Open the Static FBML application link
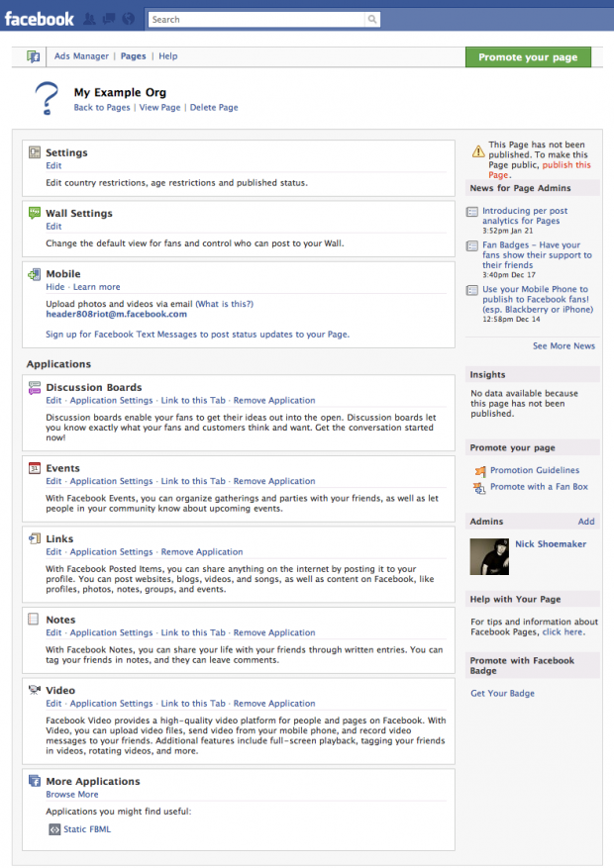This screenshot has height=868, width=614. pos(87,829)
